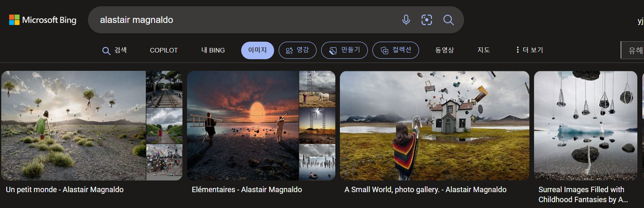Open Un petit monde - Alastair Magnaldo link
This screenshot has width=644, height=208.
tap(65, 190)
